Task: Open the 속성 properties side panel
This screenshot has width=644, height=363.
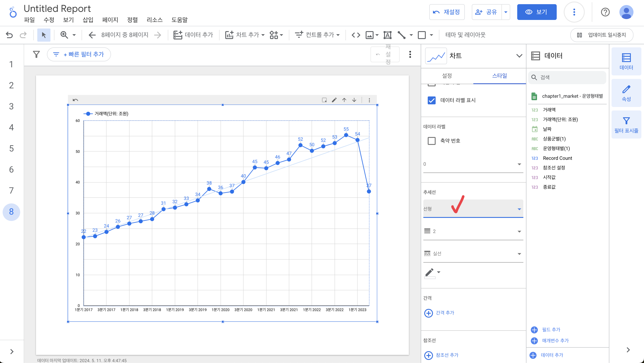Action: [626, 93]
